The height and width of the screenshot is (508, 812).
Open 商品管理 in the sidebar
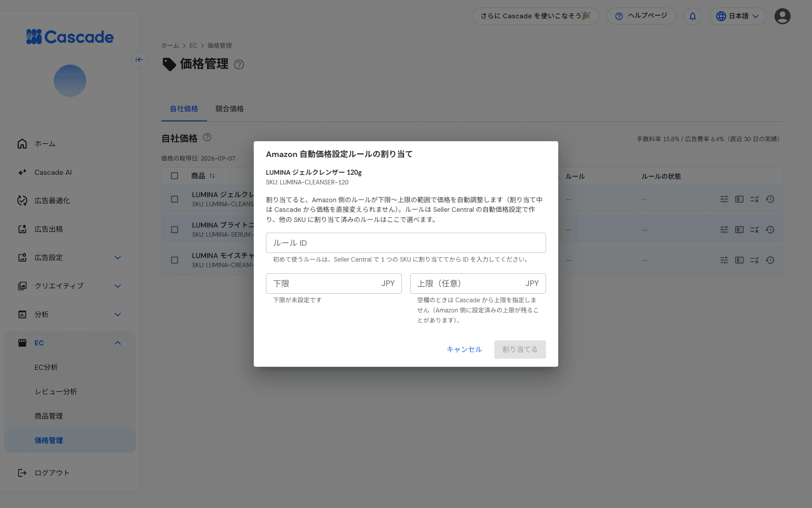click(70, 416)
